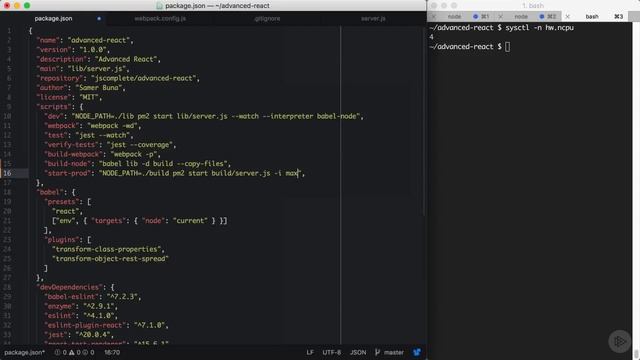
Task: Click "jest --watch" test script value
Action: tap(102, 135)
